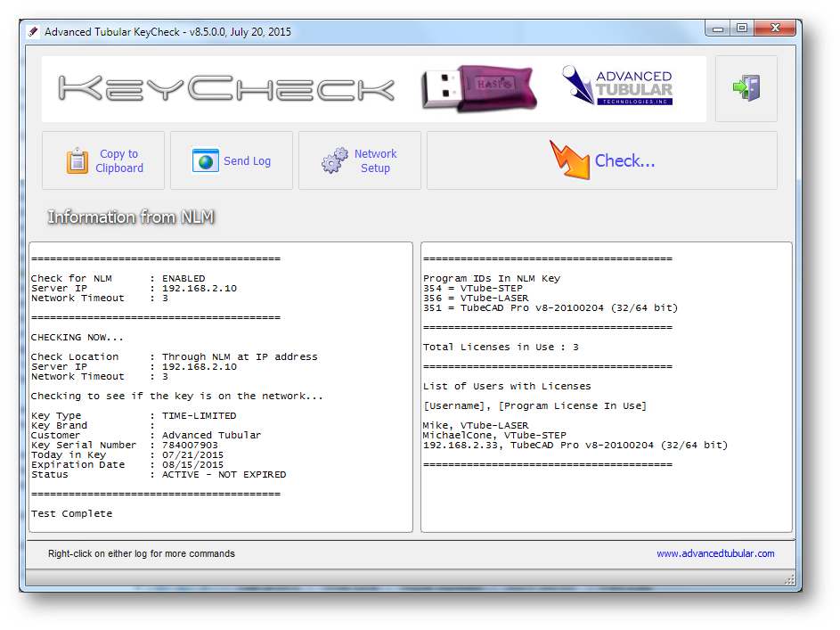This screenshot has height=630, width=840.
Task: Click '192.168.2.33, TubeCAD Pro' user line
Action: point(575,446)
